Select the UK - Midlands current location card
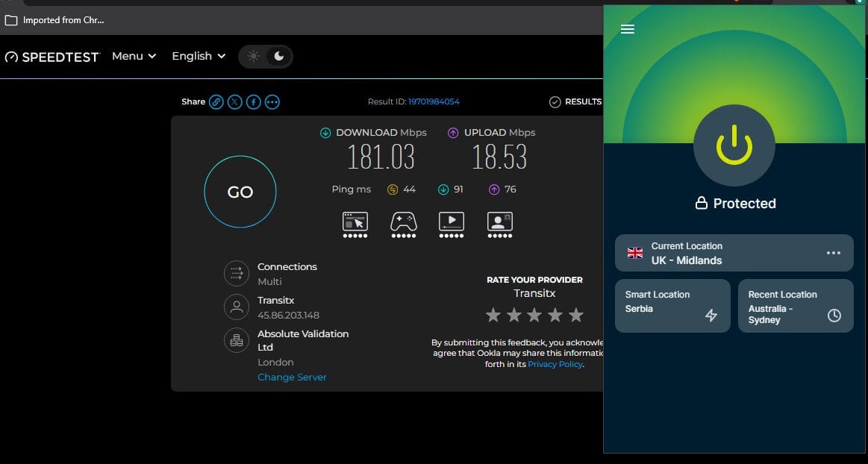 click(734, 253)
